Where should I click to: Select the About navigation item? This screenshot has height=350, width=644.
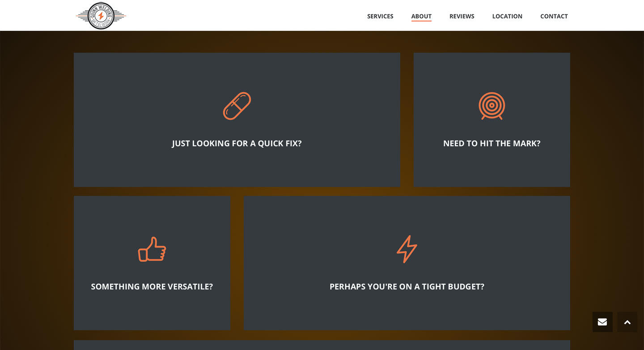click(421, 16)
